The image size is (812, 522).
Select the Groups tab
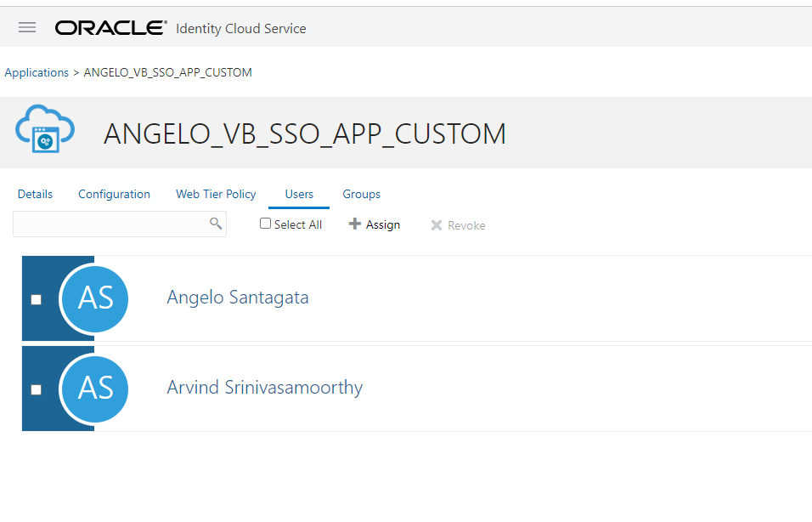(361, 194)
